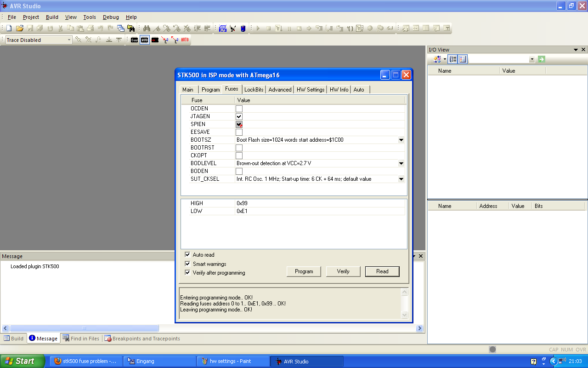Open the Find in Files output tab

[x=81, y=339]
